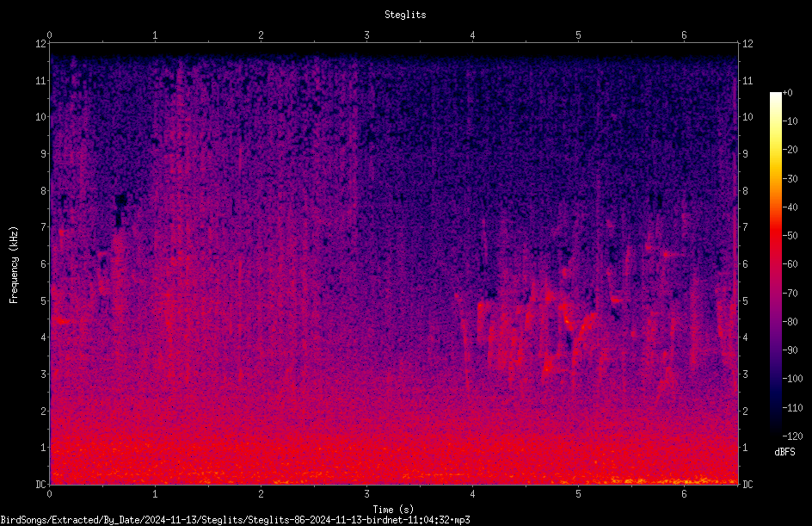Click the Frequency (kHz) axis label
Viewport: 812px width, 526px height.
[x=14, y=264]
